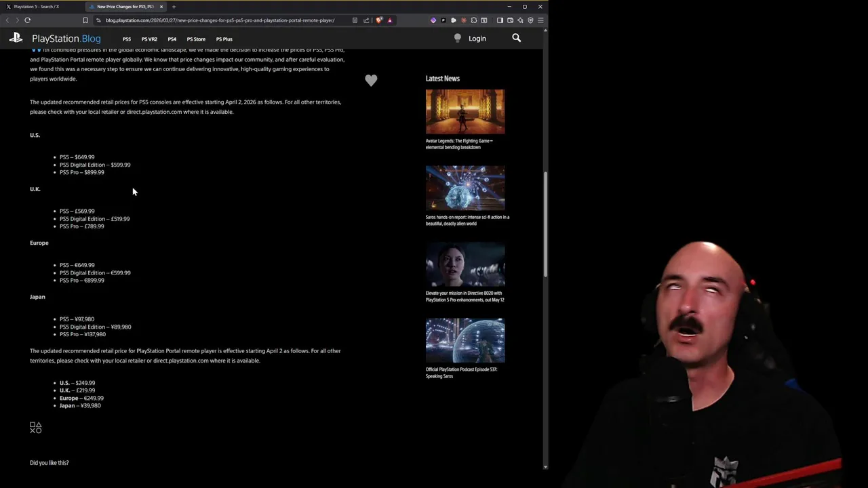The height and width of the screenshot is (488, 868).
Task: Open the Brave VPN shield icon
Action: 530,20
